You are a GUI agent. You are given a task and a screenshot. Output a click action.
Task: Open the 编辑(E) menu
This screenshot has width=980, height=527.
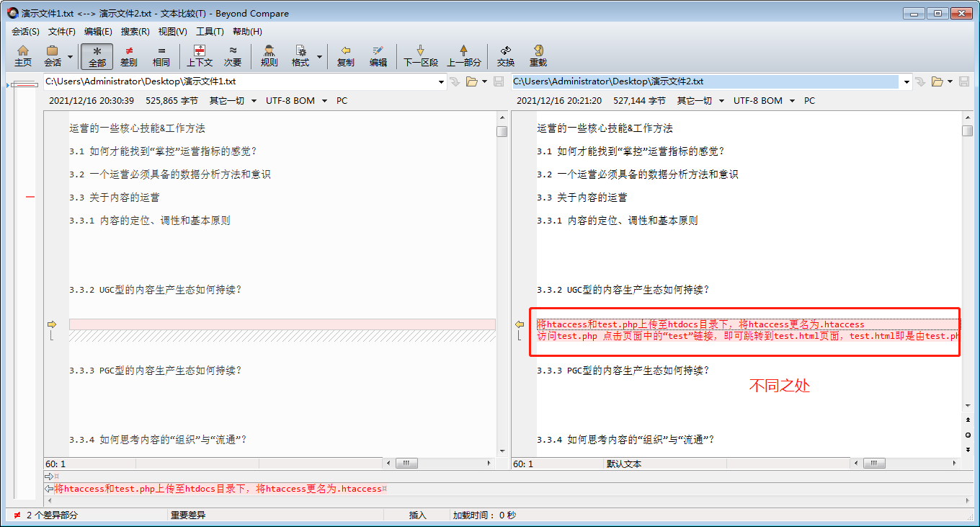[x=98, y=32]
